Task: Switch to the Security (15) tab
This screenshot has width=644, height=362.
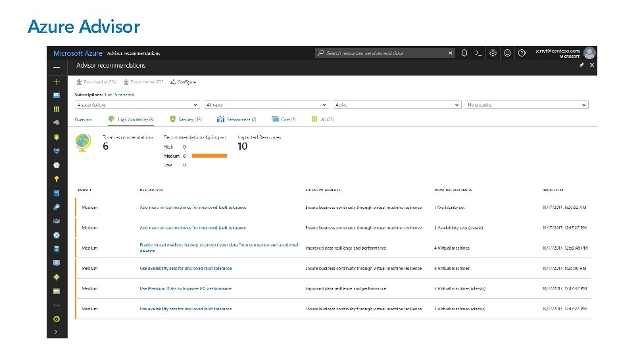Action: pos(186,120)
